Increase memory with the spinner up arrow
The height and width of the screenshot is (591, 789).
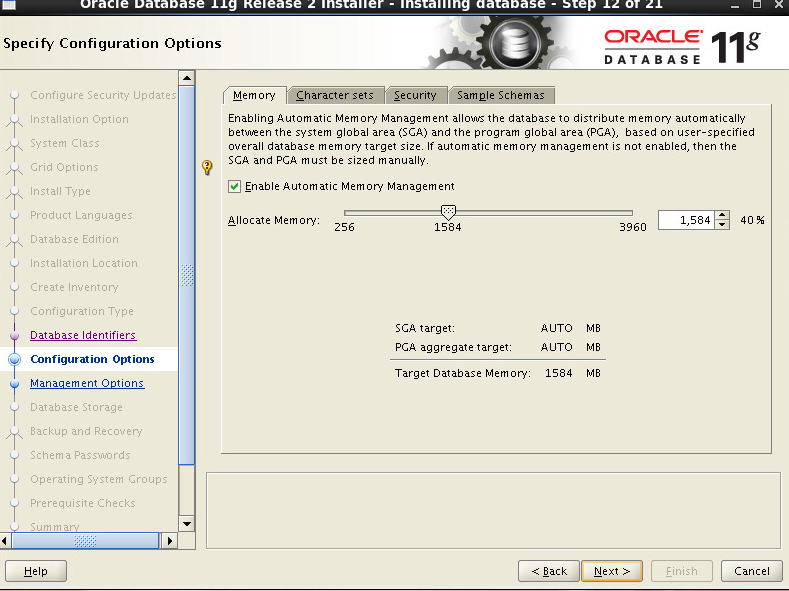tap(722, 215)
